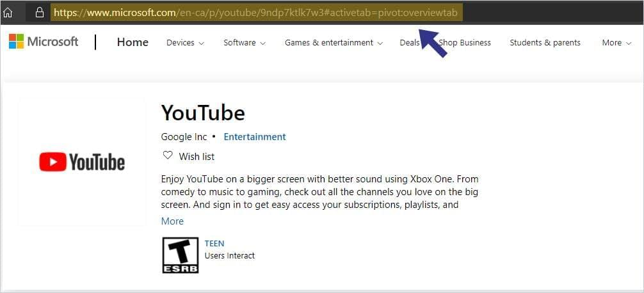Click the padlock site security icon

[40, 13]
